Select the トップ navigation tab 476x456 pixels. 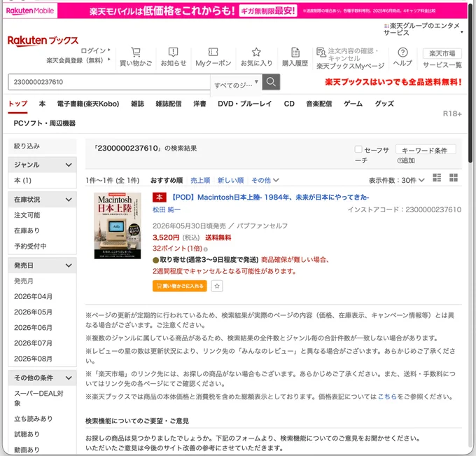click(x=18, y=104)
